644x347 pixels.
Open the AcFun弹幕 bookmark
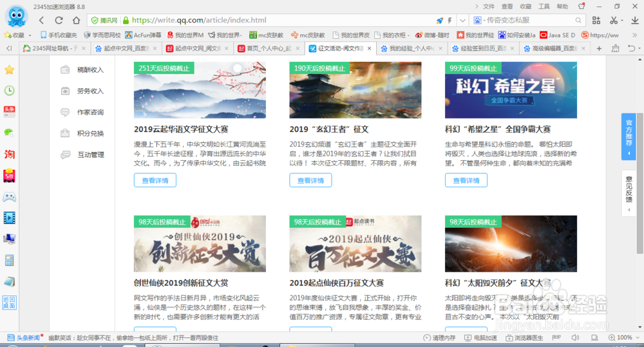[144, 35]
